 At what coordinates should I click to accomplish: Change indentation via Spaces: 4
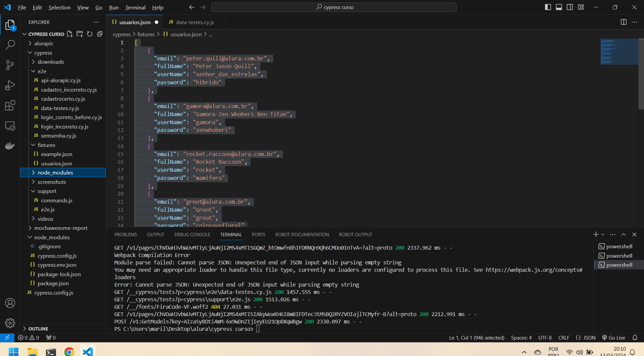[x=521, y=338]
